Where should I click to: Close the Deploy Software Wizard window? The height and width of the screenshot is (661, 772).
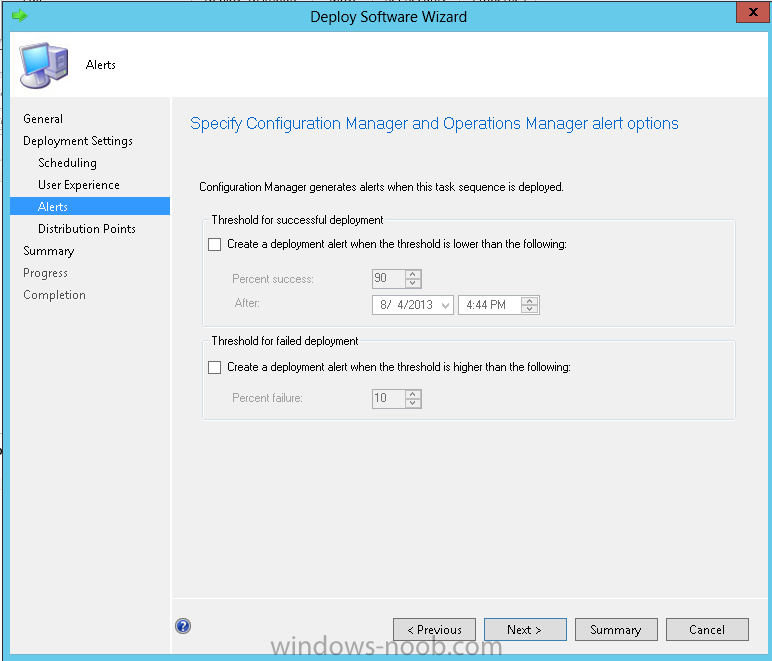pos(751,13)
